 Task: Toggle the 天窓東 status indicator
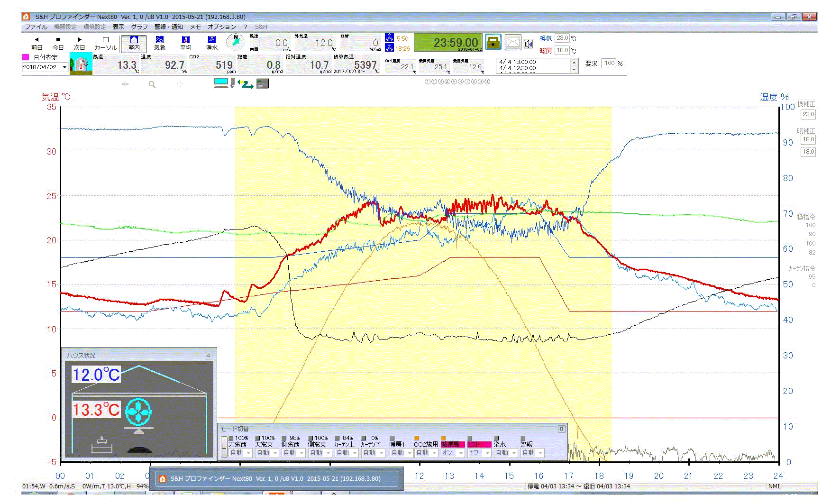point(257,438)
